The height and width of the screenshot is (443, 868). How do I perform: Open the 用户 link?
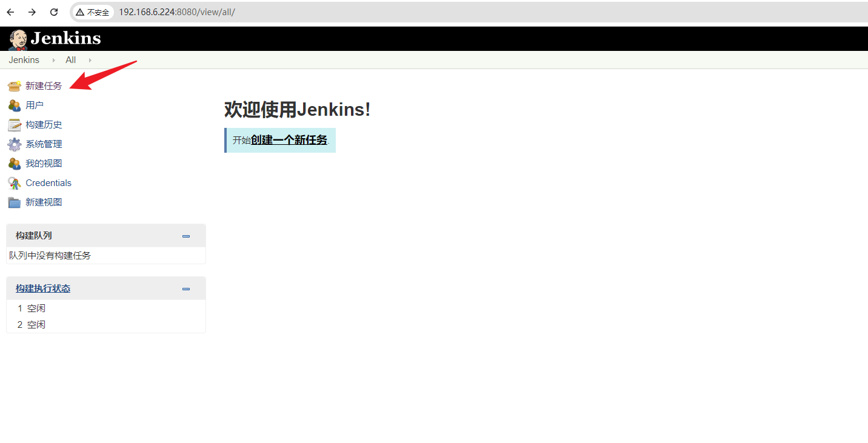[x=35, y=105]
